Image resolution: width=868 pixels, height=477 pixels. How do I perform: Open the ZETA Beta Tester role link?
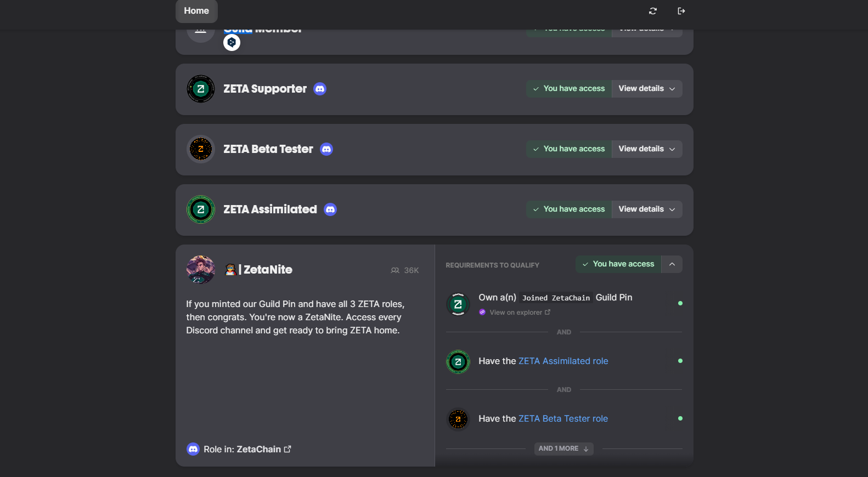point(563,419)
